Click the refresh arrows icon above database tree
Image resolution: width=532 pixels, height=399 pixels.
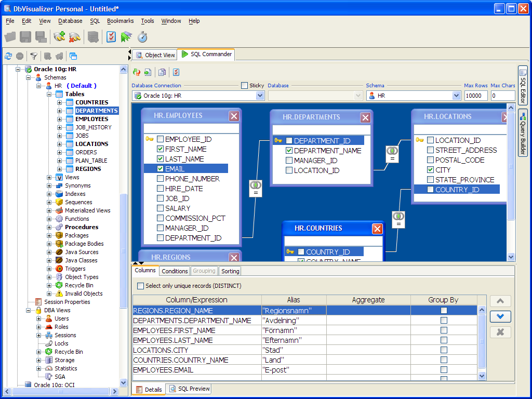(8, 56)
